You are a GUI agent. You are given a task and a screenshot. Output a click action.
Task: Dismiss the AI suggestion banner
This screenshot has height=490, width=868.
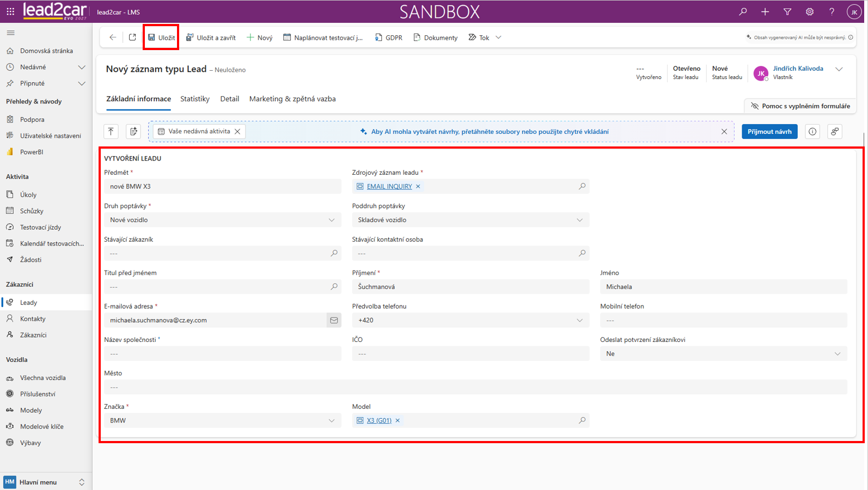tap(724, 132)
